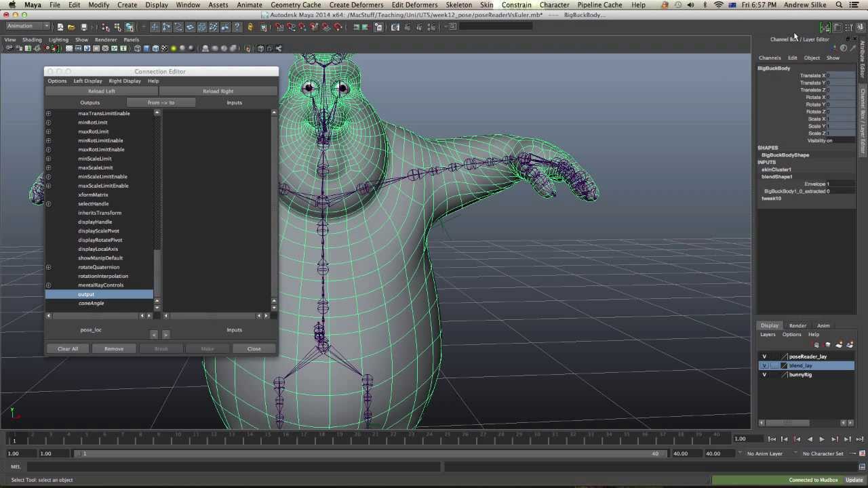Image resolution: width=868 pixels, height=488 pixels.
Task: Click the MEL command line input field
Action: coord(233,466)
